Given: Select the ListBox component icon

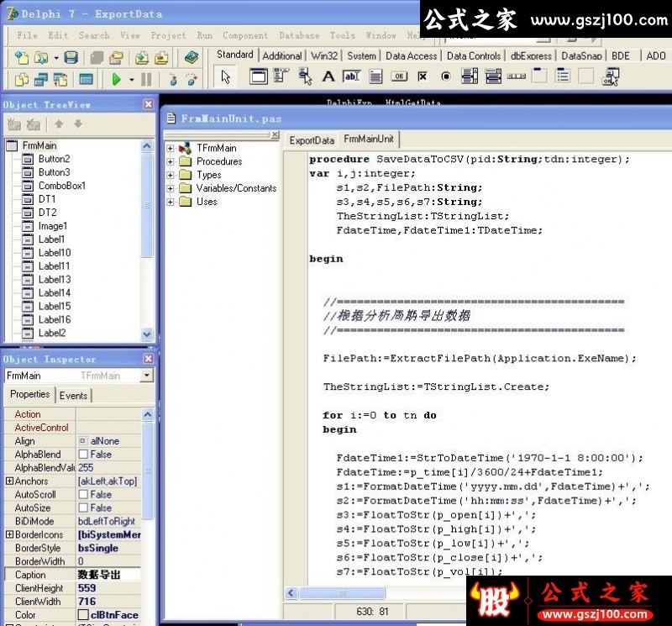Looking at the screenshot, I should pos(470,76).
